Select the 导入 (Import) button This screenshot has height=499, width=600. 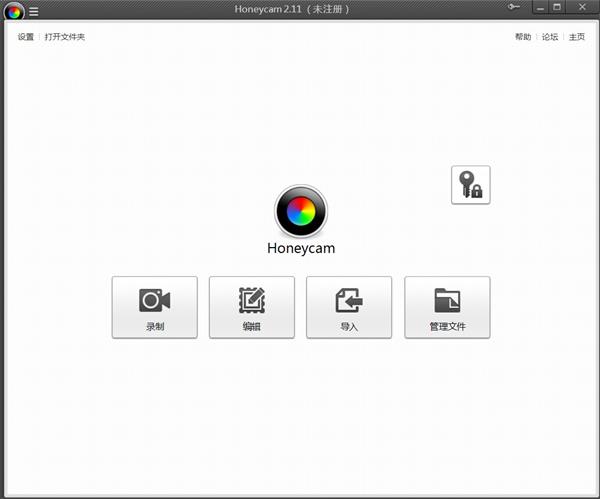(x=348, y=307)
